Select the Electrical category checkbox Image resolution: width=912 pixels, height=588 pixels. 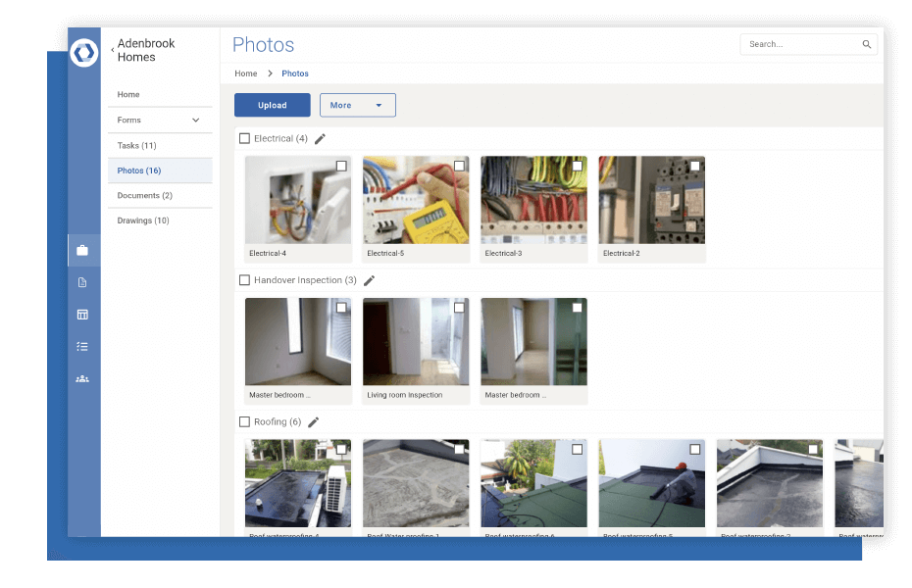tap(244, 138)
